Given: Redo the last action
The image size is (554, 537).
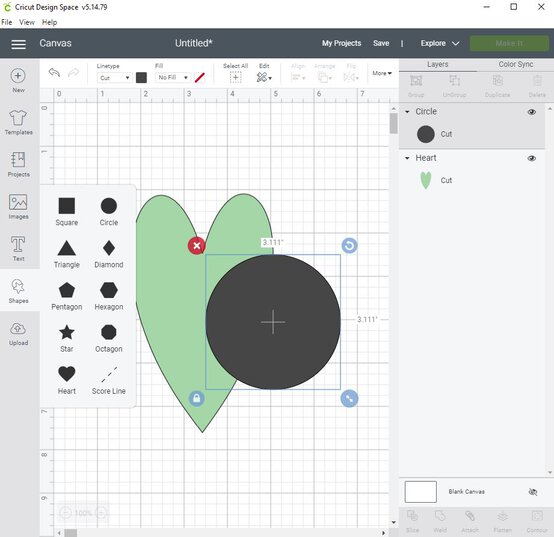Looking at the screenshot, I should 73,73.
